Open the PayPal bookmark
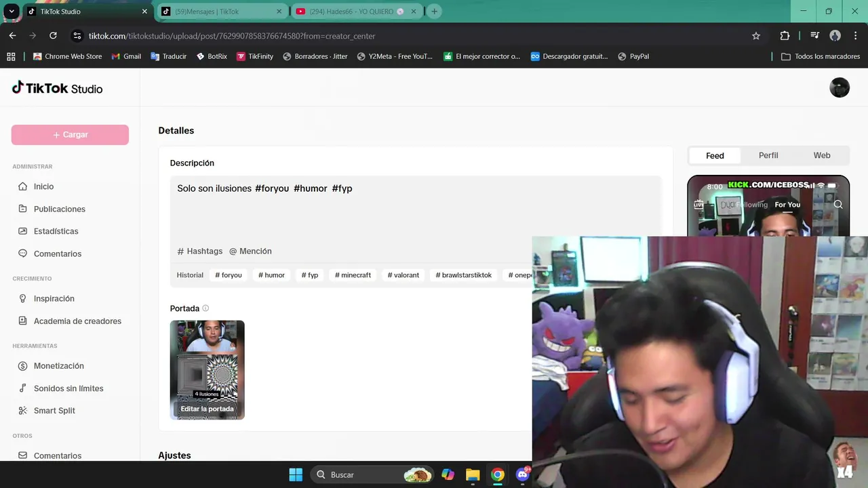The width and height of the screenshot is (868, 488). tap(633, 56)
